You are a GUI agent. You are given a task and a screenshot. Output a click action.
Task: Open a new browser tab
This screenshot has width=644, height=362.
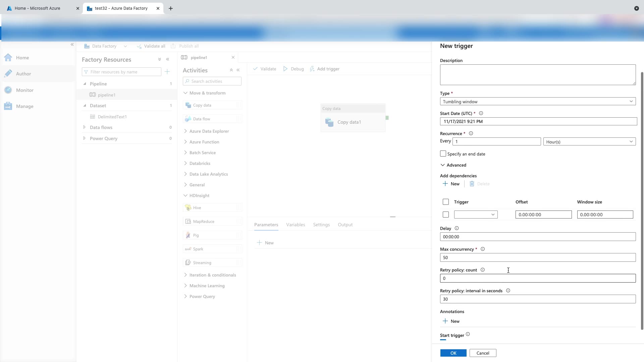(x=171, y=8)
